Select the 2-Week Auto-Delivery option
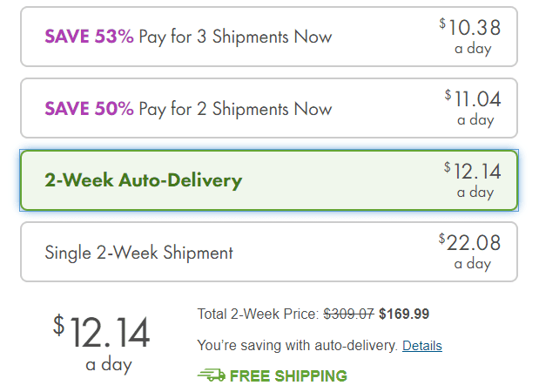Viewport: 539px width, 392px height. pyautogui.click(x=269, y=180)
